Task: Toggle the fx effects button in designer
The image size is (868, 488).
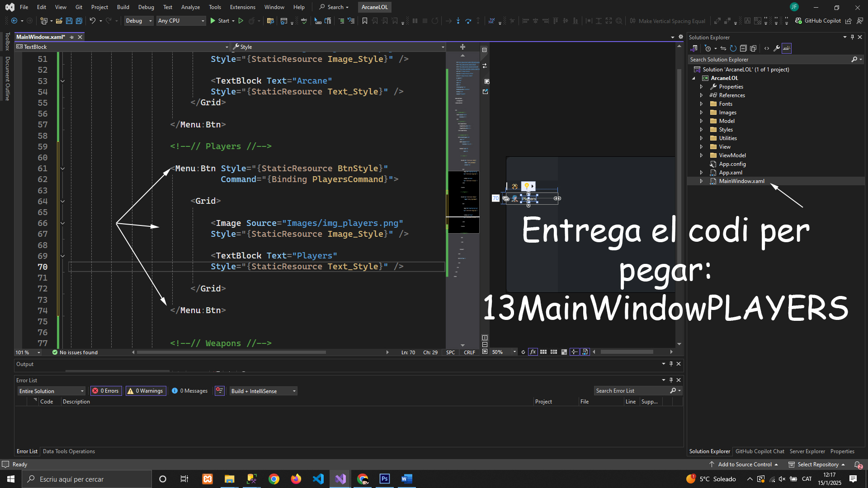Action: (533, 352)
